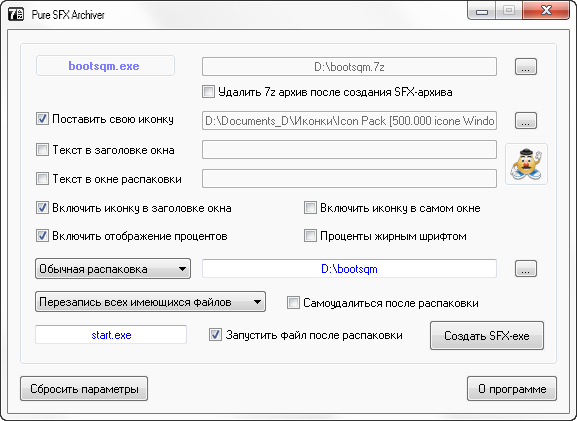Toggle 'Проценты жирным шрифтом' checkbox
Screen dimensions: 577x421
tap(310, 236)
